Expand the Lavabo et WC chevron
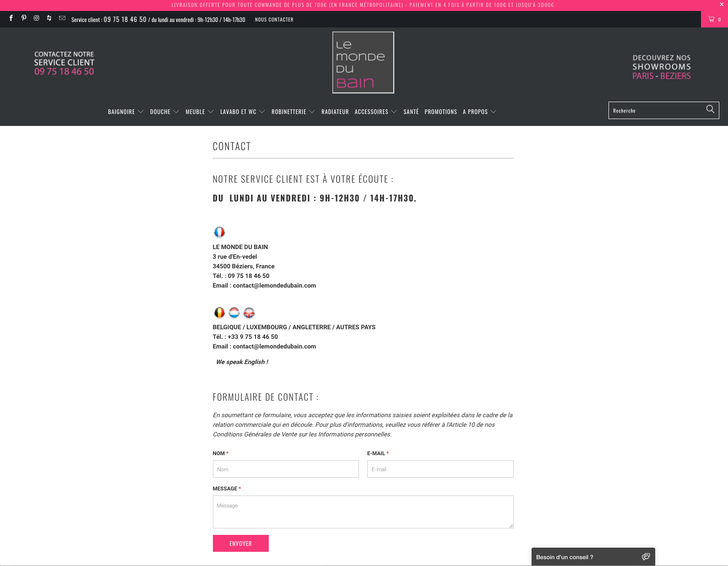The image size is (728, 566). (262, 112)
